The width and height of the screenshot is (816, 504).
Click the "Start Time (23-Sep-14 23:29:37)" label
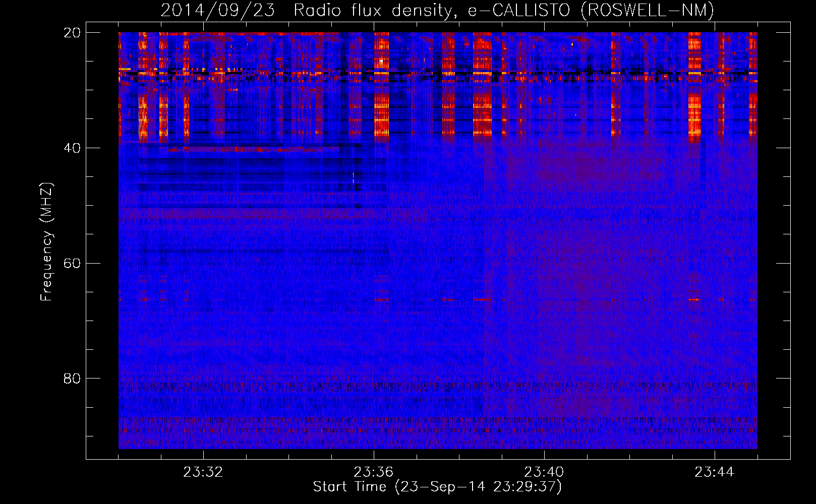pos(437,487)
